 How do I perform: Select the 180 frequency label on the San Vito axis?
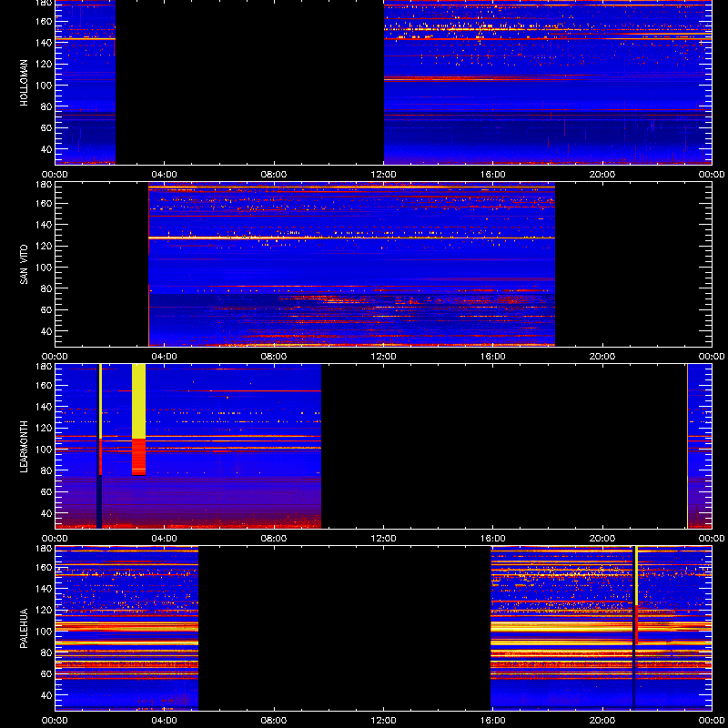45,185
